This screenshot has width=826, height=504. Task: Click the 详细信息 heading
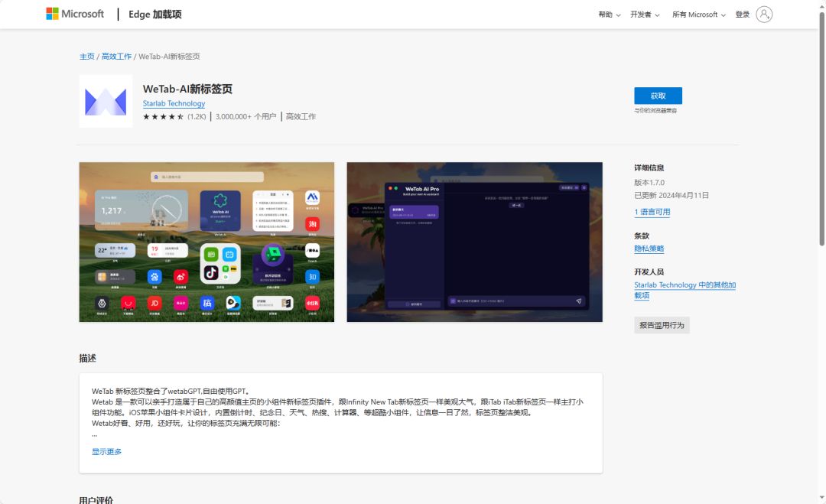[649, 167]
